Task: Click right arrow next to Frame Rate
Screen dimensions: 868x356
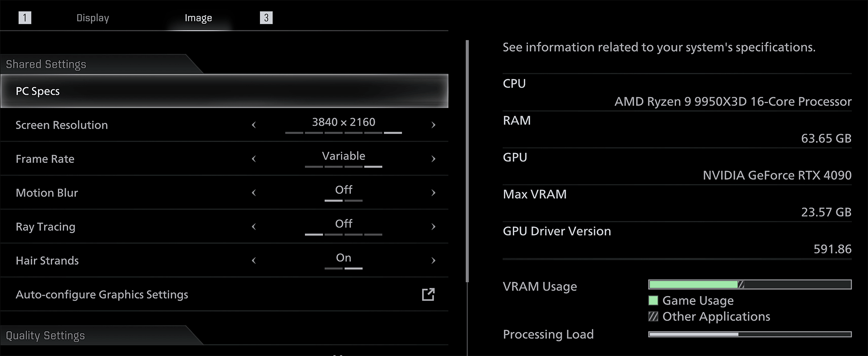Action: click(433, 159)
